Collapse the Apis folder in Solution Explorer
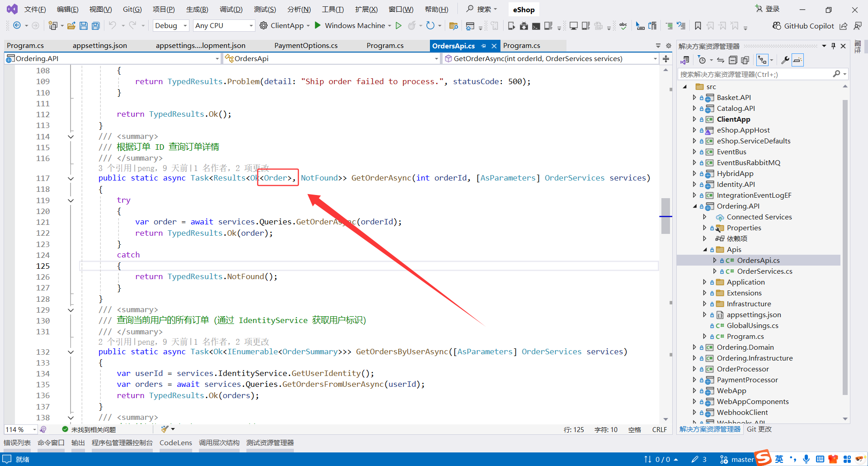Image resolution: width=868 pixels, height=466 pixels. click(x=705, y=250)
